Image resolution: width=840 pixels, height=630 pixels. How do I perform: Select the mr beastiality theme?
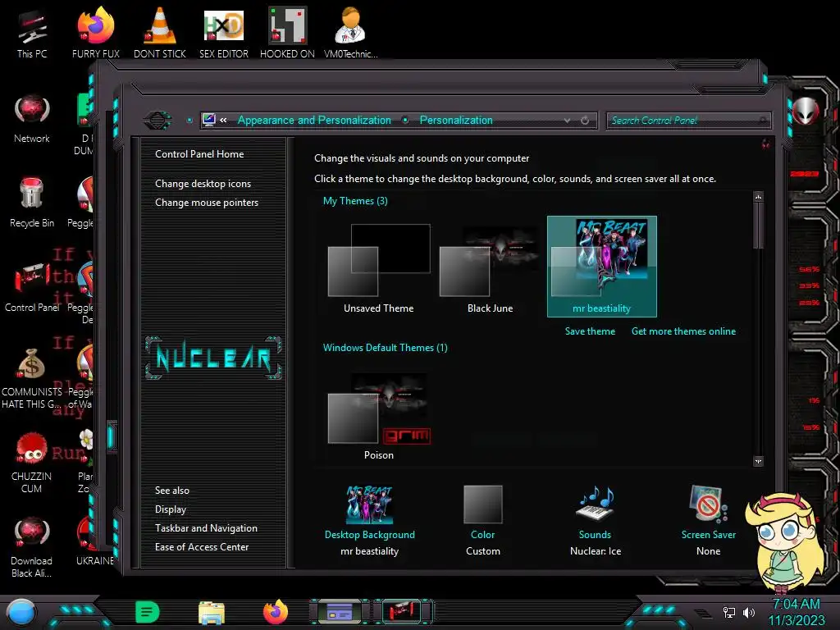coord(601,267)
